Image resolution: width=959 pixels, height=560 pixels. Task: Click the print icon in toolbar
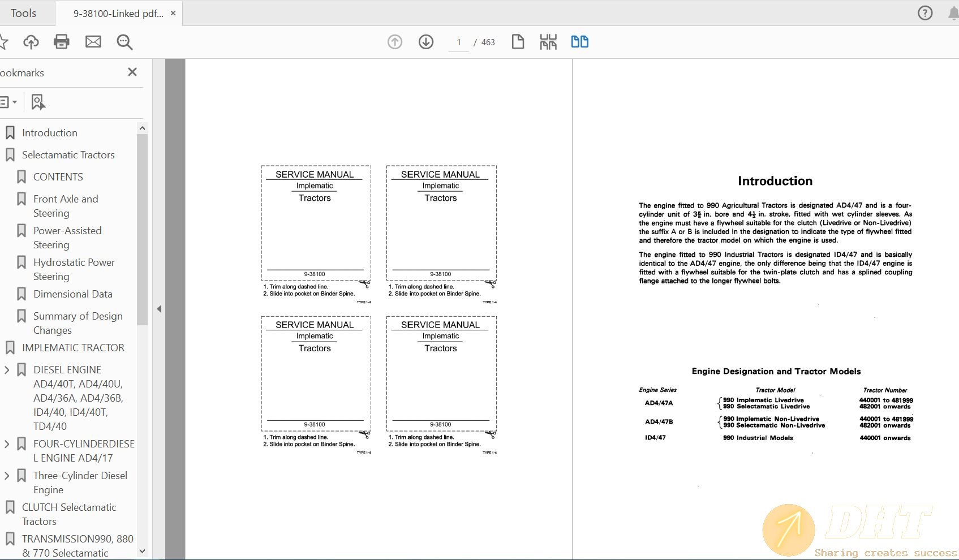pos(61,42)
